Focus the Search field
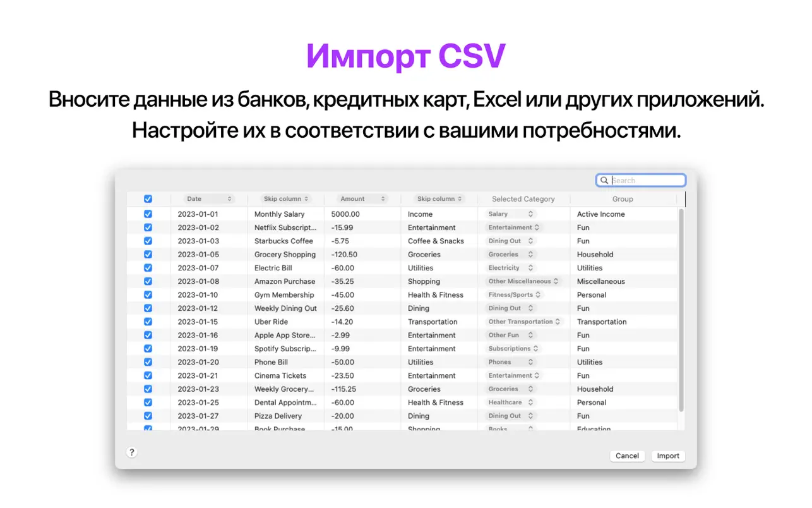812x508 pixels. [x=641, y=181]
